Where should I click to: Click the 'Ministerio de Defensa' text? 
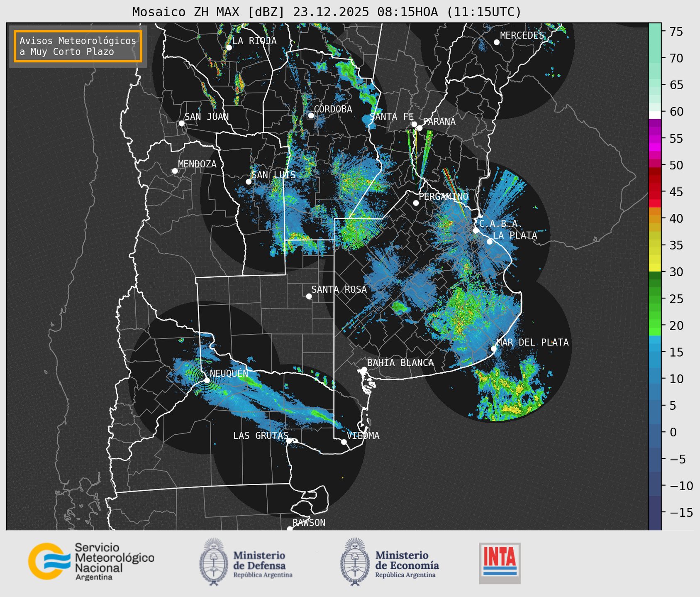pyautogui.click(x=259, y=560)
